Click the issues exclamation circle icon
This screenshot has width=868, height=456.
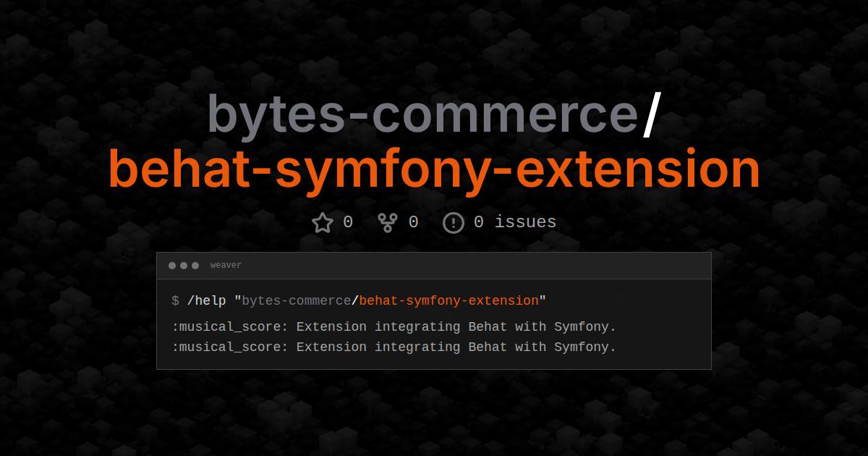click(x=454, y=222)
